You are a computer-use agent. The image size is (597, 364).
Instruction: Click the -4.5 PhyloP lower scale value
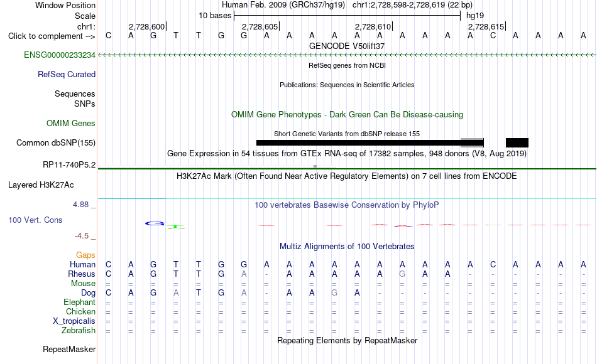(82, 236)
